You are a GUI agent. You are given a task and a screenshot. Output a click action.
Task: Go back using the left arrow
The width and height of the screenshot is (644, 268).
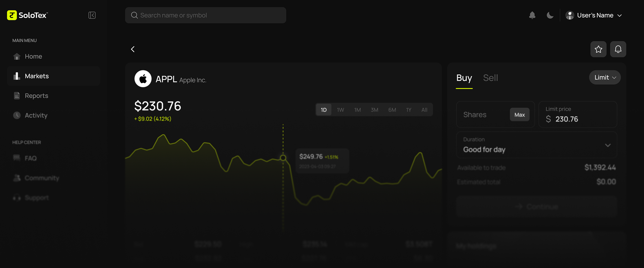click(133, 49)
